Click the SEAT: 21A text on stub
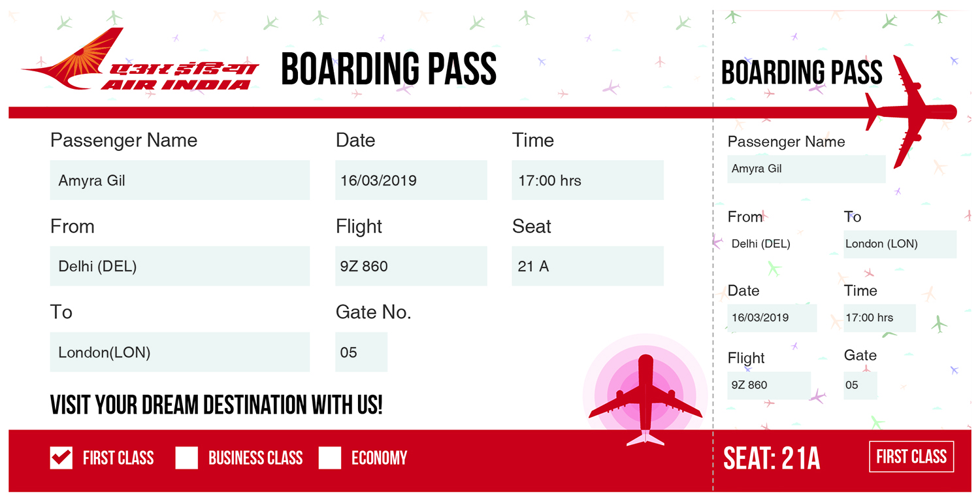Image resolution: width=980 pixels, height=502 pixels. tap(772, 459)
